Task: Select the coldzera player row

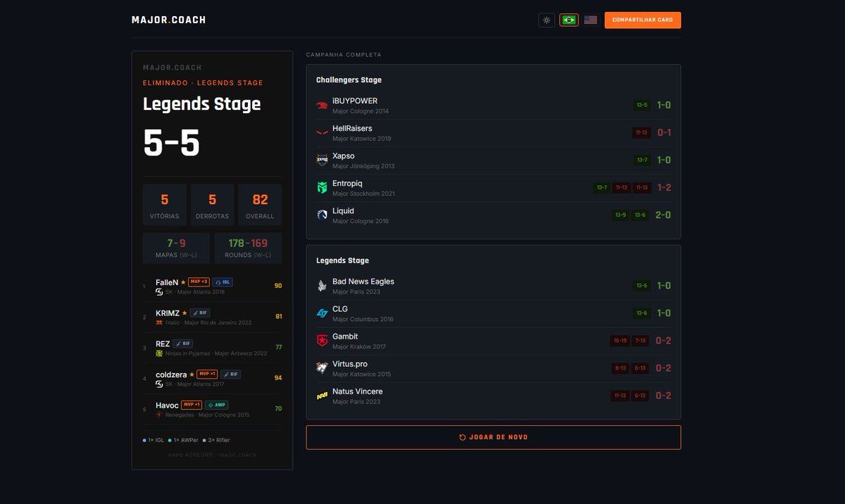Action: [x=212, y=379]
